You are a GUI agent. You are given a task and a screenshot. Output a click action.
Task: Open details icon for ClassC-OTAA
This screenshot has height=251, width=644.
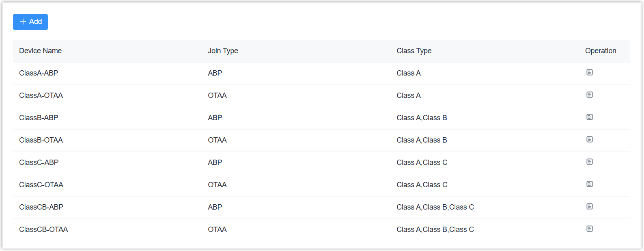coord(590,184)
